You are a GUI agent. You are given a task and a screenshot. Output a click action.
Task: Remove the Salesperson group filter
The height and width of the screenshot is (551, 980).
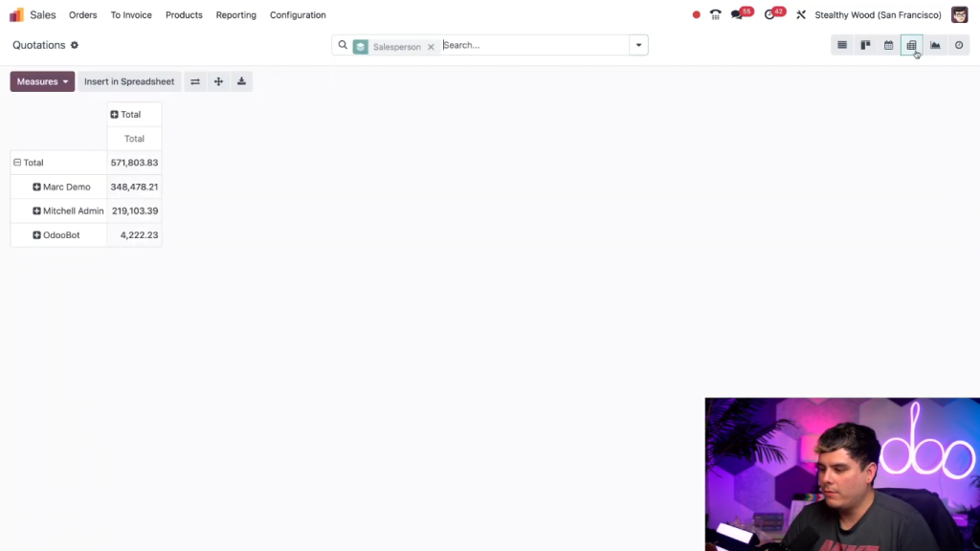431,47
